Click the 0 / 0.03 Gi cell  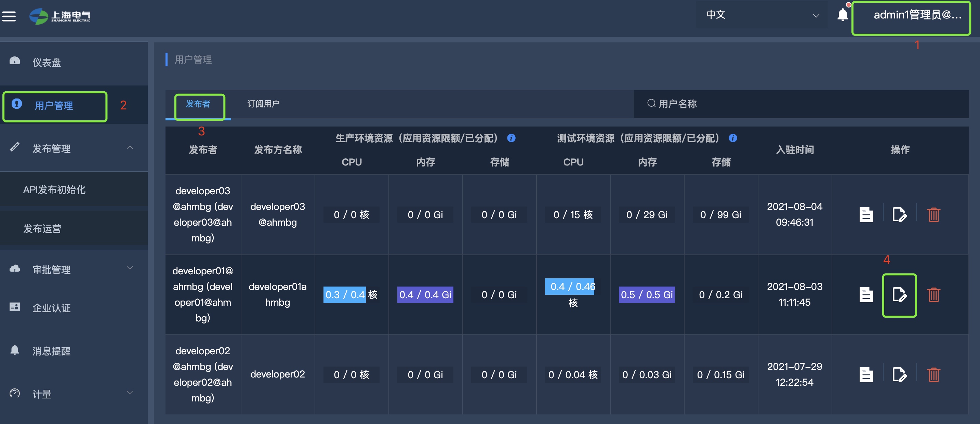click(647, 374)
